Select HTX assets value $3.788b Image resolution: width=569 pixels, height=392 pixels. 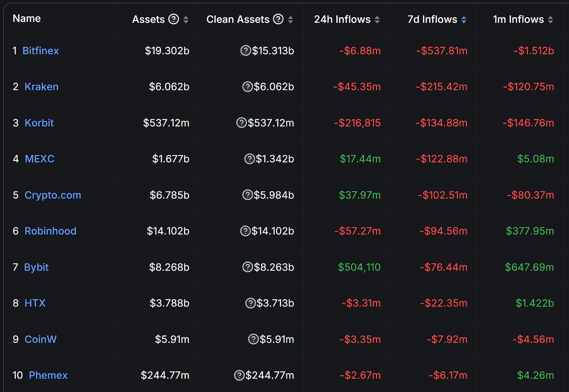[x=170, y=303]
